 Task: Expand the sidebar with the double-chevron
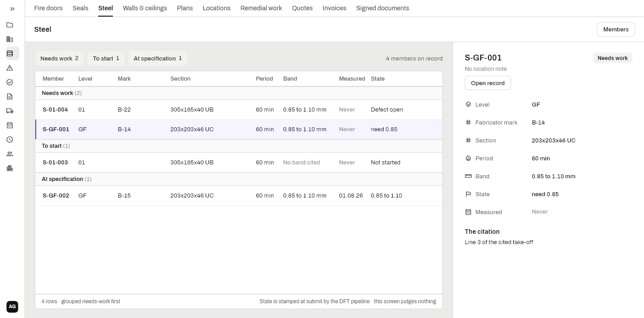coord(12,9)
